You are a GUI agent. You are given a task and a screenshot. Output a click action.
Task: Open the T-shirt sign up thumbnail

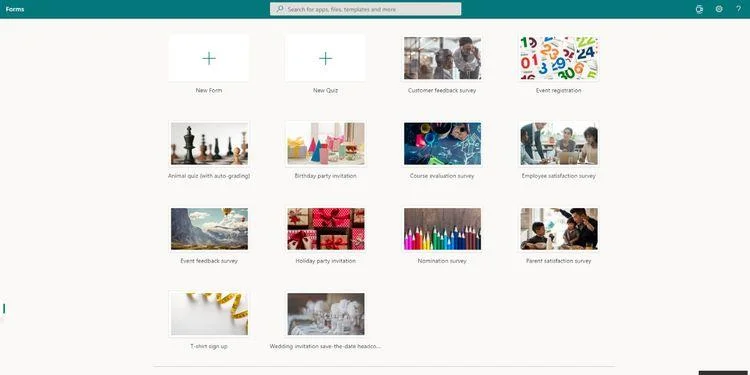pyautogui.click(x=210, y=314)
